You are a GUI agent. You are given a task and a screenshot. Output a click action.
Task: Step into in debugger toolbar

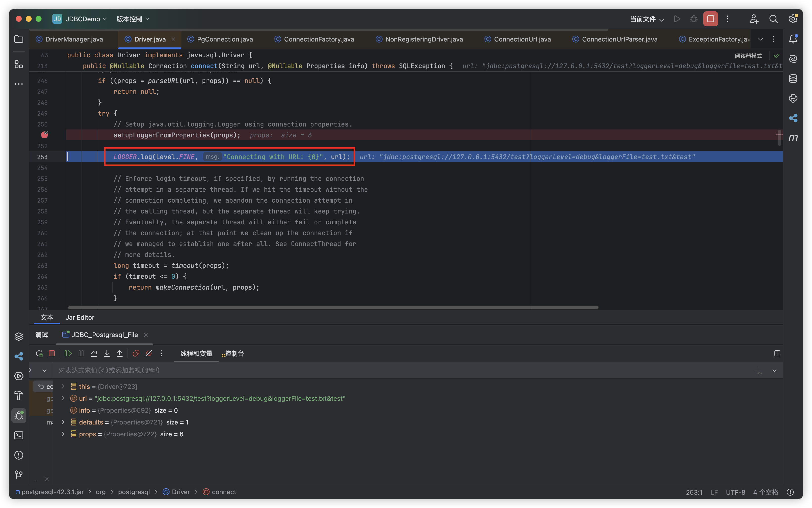point(107,353)
